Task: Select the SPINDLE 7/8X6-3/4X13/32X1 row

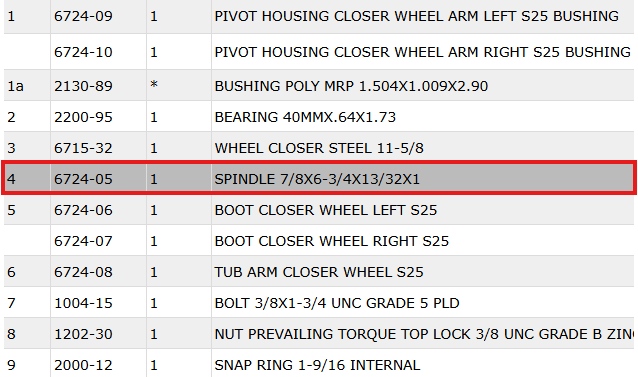Action: click(319, 178)
